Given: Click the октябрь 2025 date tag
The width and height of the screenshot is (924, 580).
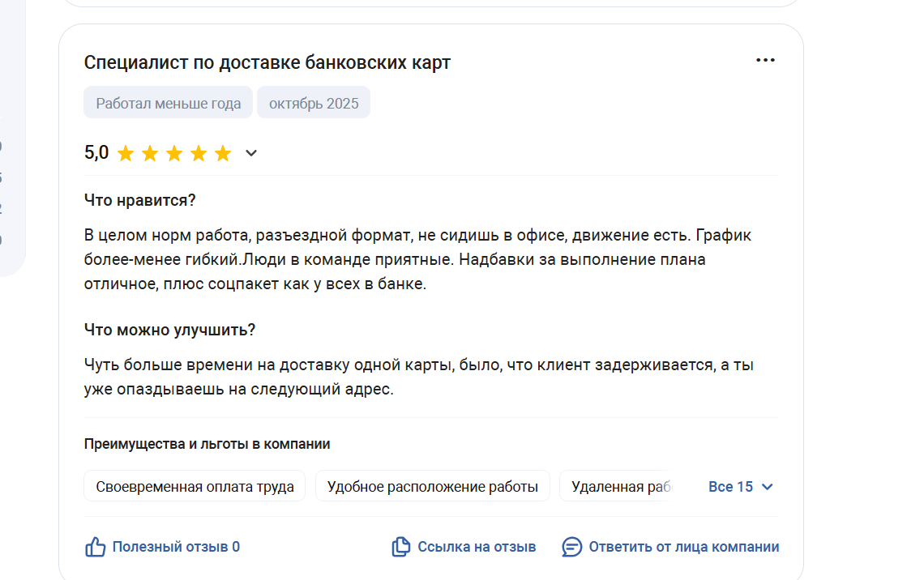Looking at the screenshot, I should (x=314, y=103).
